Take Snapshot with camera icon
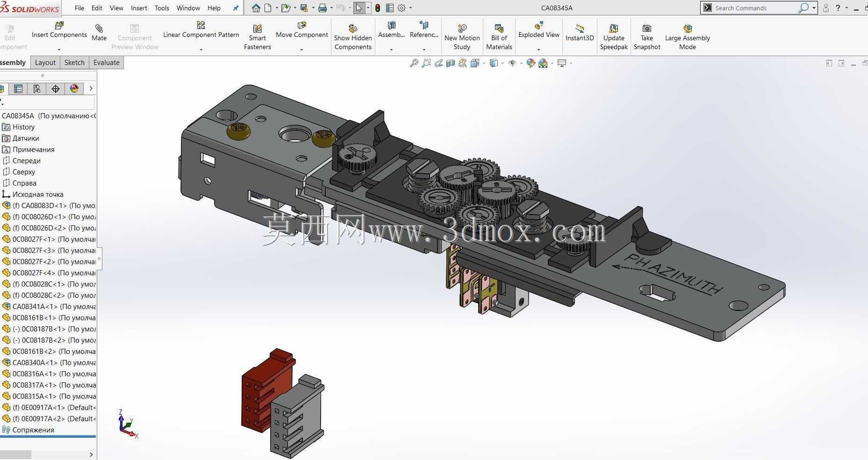 coord(647,37)
